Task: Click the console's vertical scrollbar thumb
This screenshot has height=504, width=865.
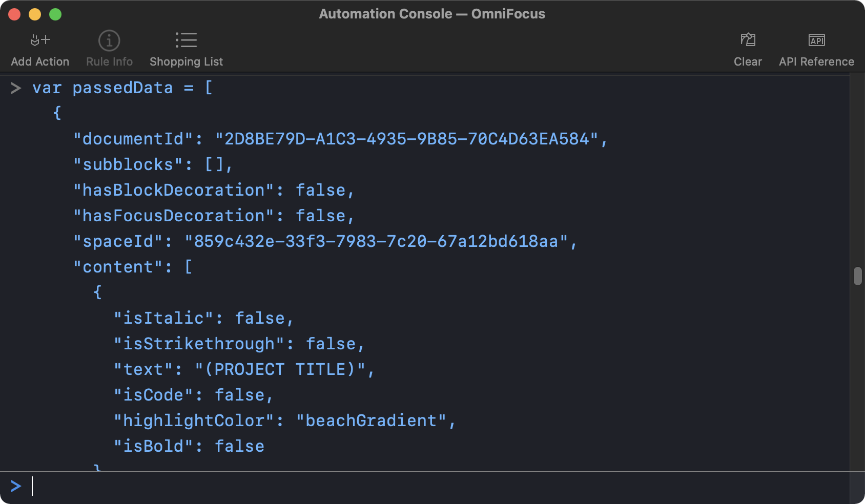Action: (857, 276)
